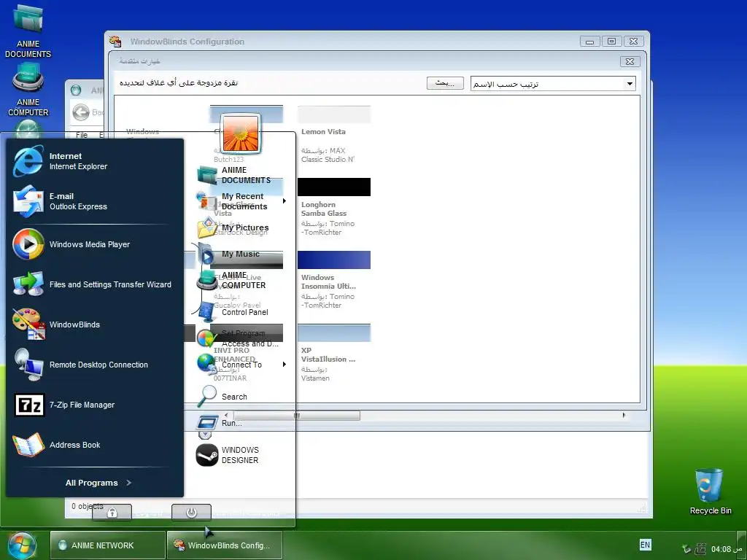Click the horizontal scrollbar thumb in skin list
Viewport: 747px width, 560px height.
click(x=296, y=416)
